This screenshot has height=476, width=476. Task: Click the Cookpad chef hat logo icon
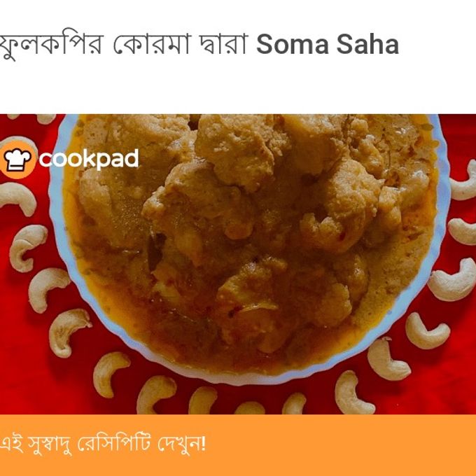click(17, 160)
